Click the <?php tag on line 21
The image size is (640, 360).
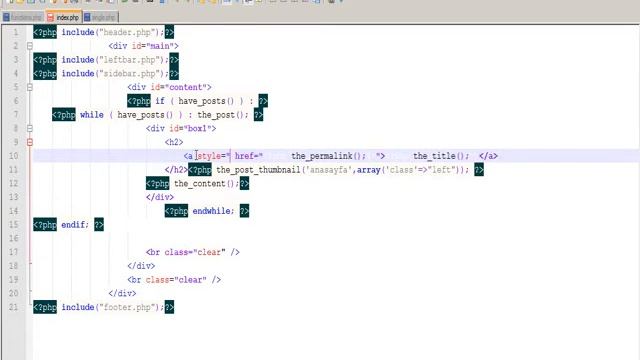[x=45, y=307]
